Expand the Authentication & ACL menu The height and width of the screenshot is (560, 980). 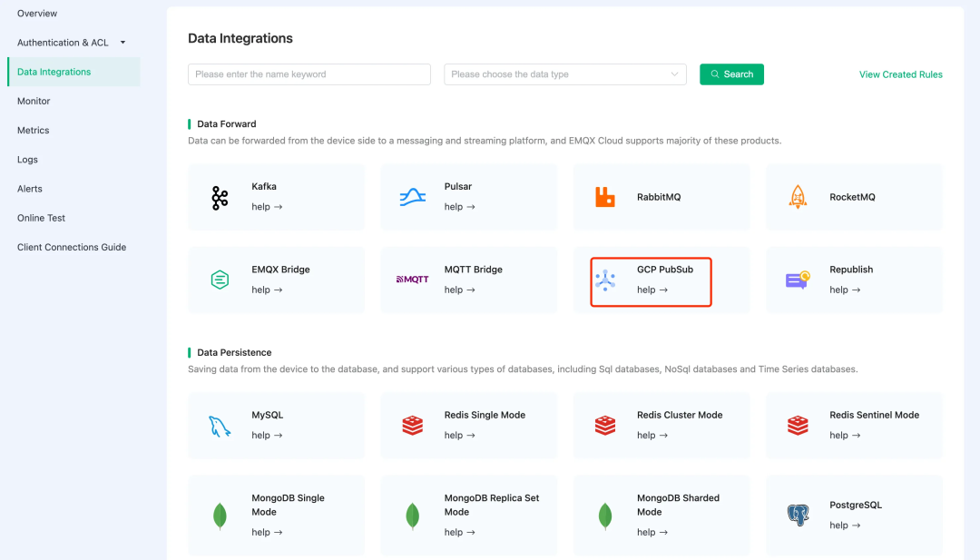[x=122, y=43]
